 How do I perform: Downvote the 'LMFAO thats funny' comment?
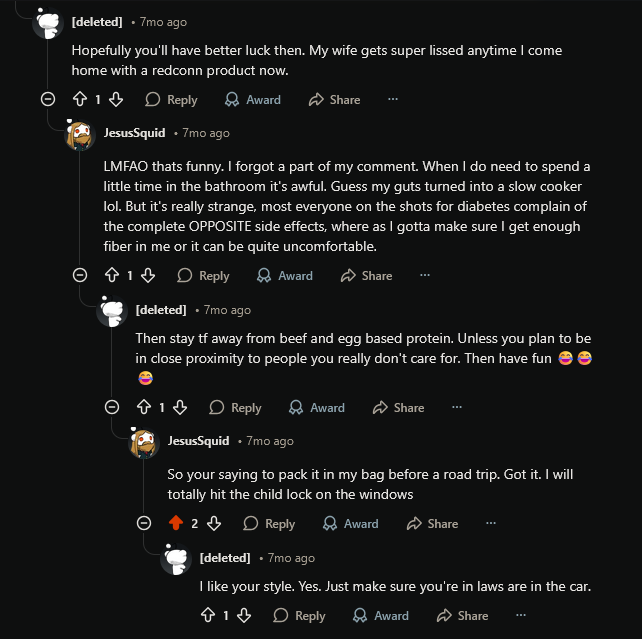click(x=147, y=275)
